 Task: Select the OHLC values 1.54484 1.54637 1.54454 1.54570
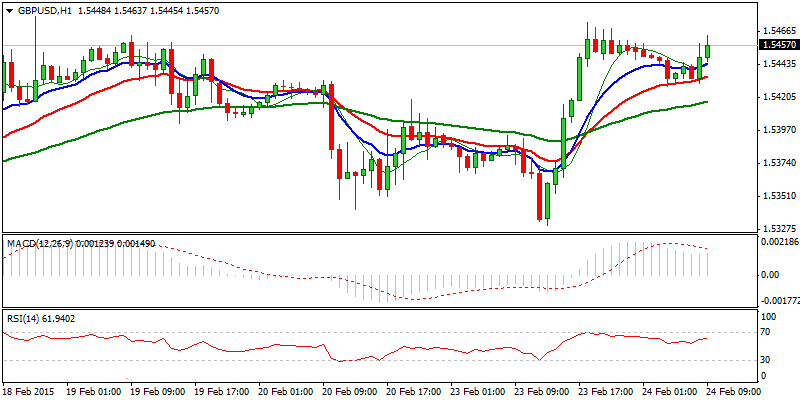point(148,11)
